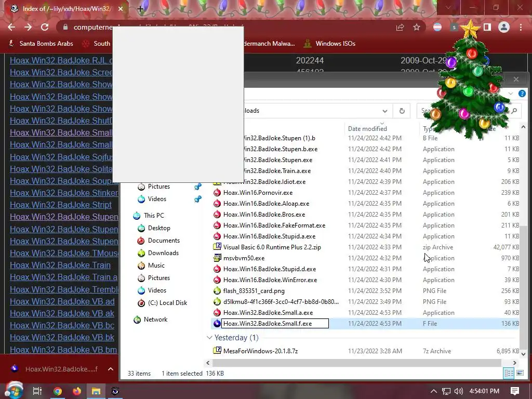The width and height of the screenshot is (532, 399).
Task: Open Hoax.Win32.BadJoke.VB.ak link
Action: tap(62, 313)
